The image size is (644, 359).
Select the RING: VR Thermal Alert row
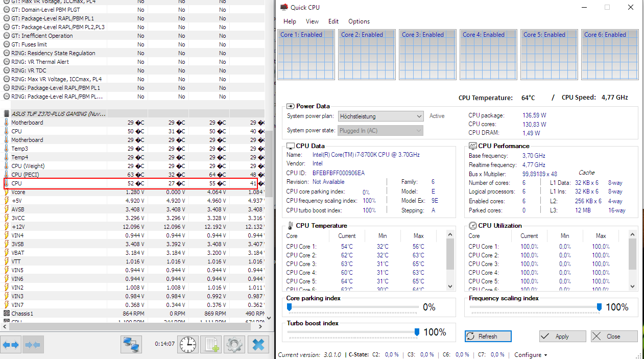(133, 62)
